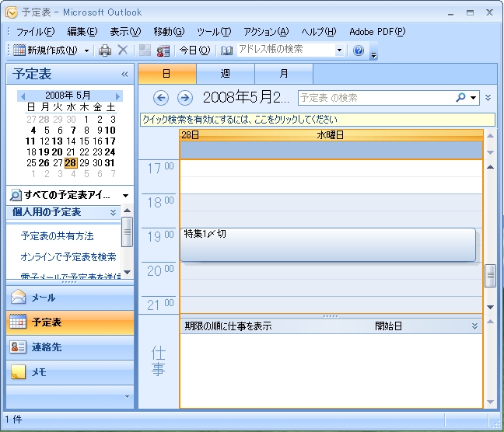Open the 移動(G) menu
Screen dimensions: 504x432
point(169,32)
